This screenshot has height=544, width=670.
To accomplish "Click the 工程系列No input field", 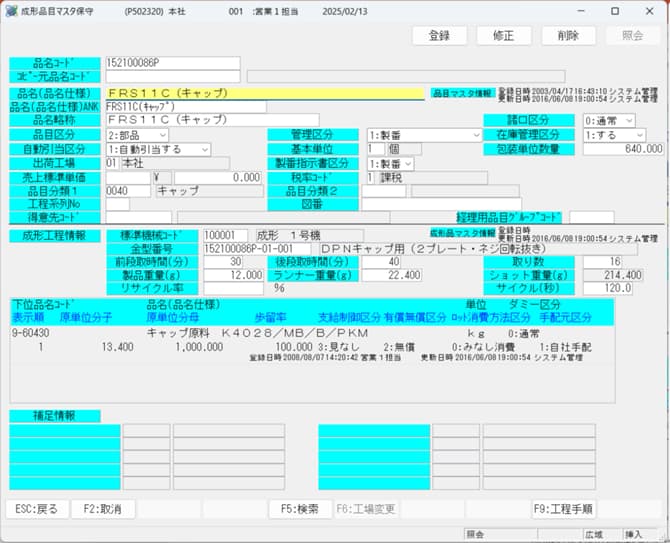I will [x=118, y=204].
